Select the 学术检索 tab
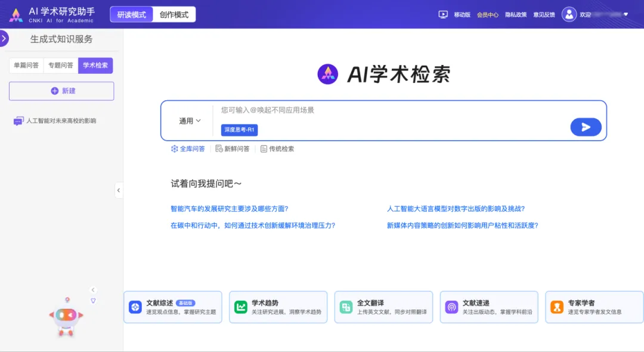Viewport: 644px width, 352px height. 95,66
